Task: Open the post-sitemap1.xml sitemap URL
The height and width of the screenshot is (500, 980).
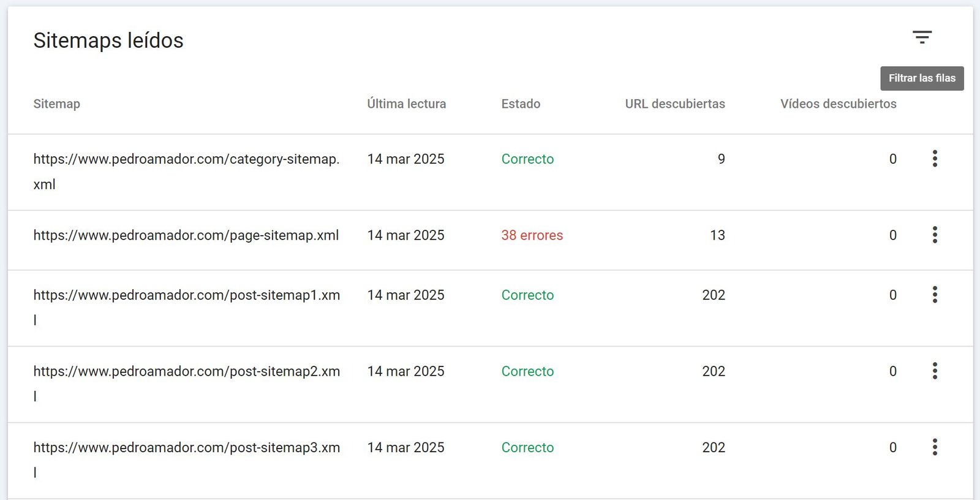Action: pyautogui.click(x=187, y=307)
